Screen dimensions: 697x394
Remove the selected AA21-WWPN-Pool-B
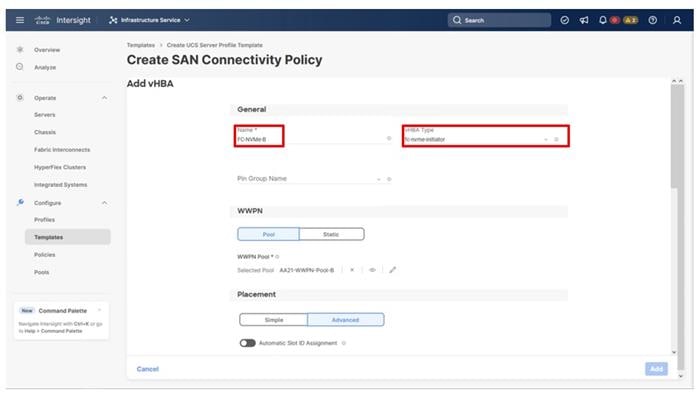pos(352,270)
